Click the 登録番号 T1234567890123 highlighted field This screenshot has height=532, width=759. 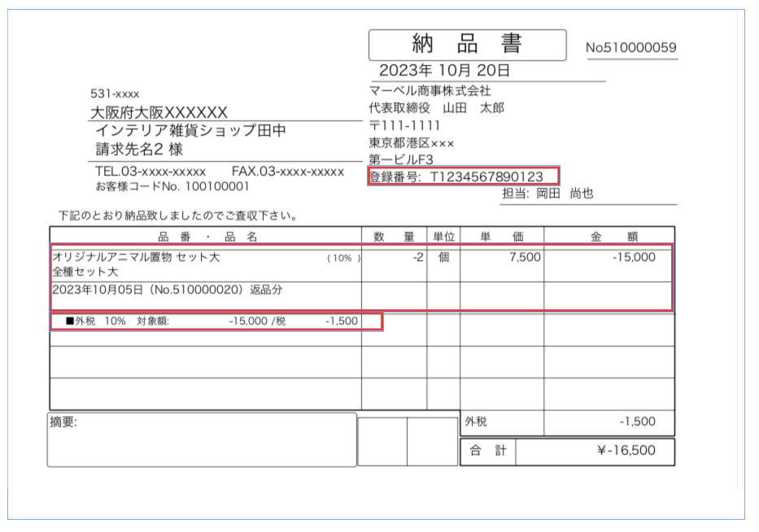tap(463, 177)
